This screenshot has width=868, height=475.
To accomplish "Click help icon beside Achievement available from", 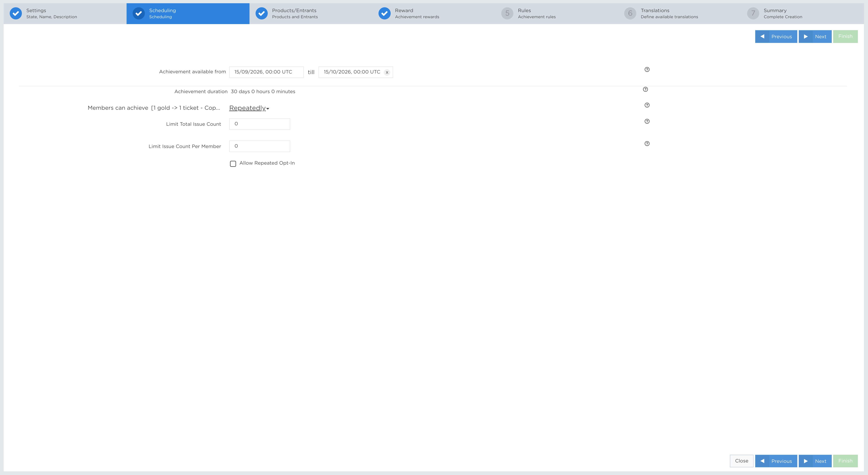I will pyautogui.click(x=647, y=69).
